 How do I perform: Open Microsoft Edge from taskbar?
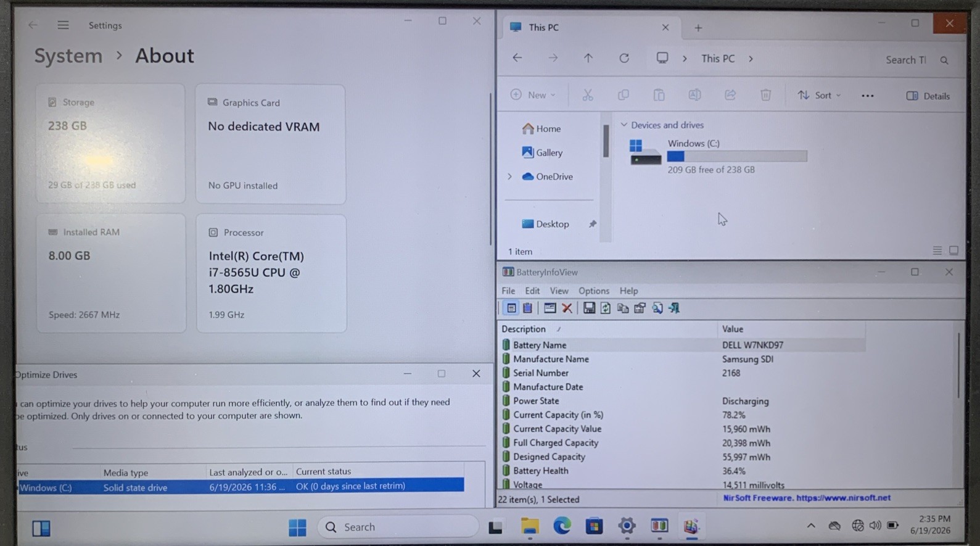pyautogui.click(x=562, y=526)
